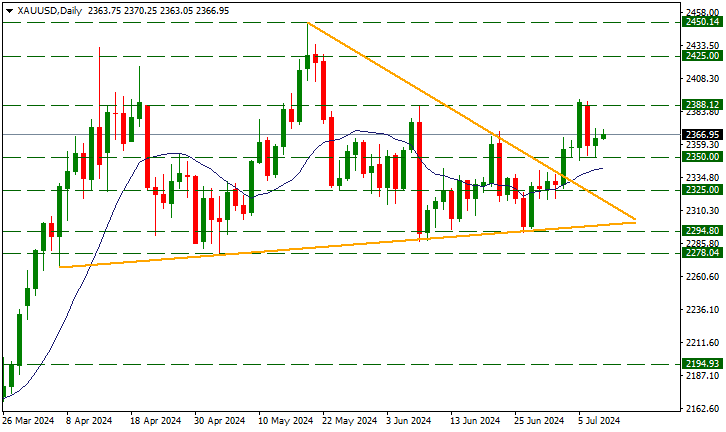The image size is (726, 432).
Task: Open the chart menu triangle beside XAUUSD
Action: pos(9,11)
